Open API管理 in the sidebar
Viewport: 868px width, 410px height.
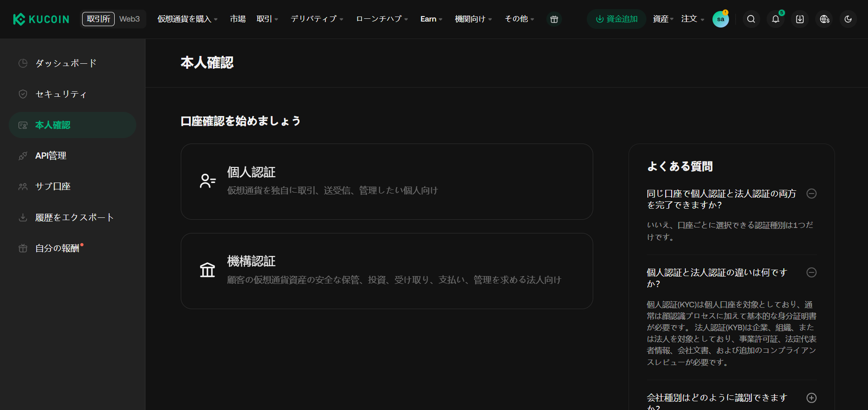pos(51,156)
